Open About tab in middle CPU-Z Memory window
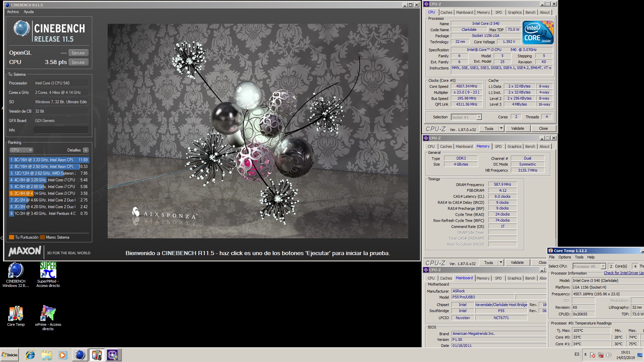The image size is (644, 362). [x=544, y=146]
